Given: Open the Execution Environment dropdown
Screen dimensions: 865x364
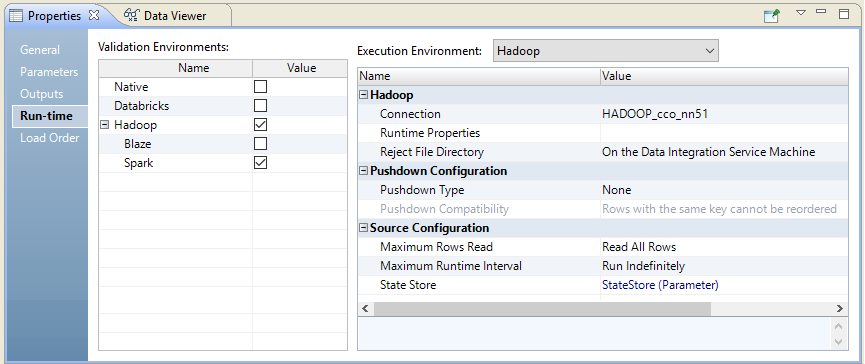Looking at the screenshot, I should pos(606,51).
